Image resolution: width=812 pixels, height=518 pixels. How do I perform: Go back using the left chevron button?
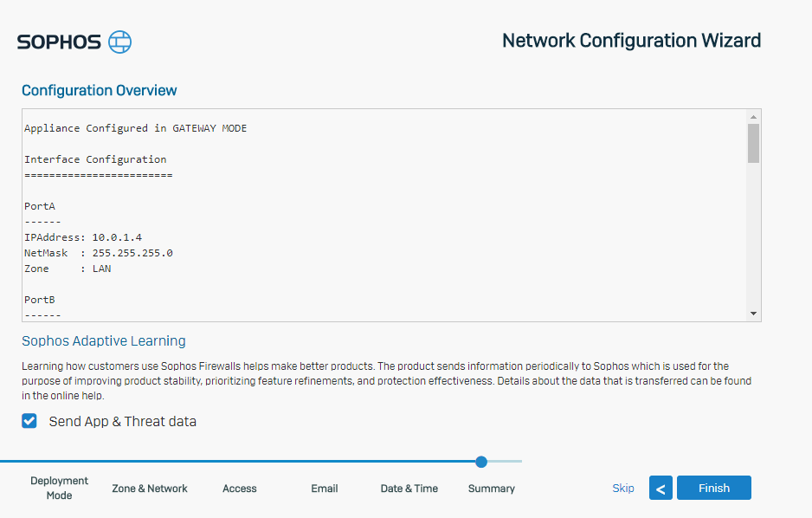coord(661,488)
